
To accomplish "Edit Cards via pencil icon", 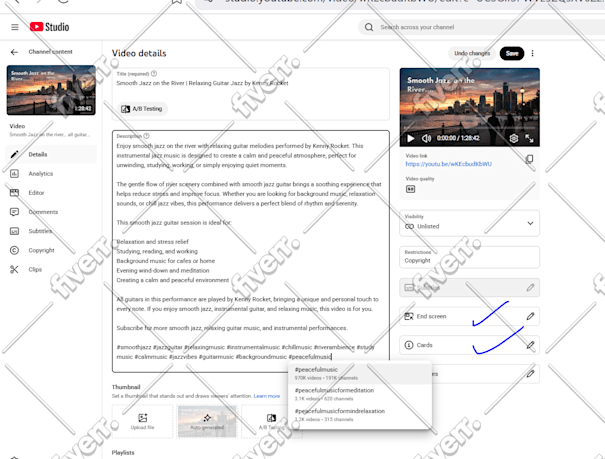I will point(530,345).
